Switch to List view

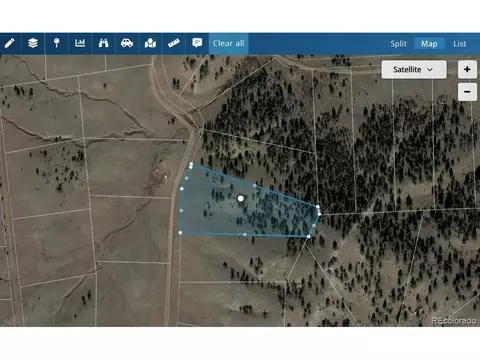coord(460,44)
